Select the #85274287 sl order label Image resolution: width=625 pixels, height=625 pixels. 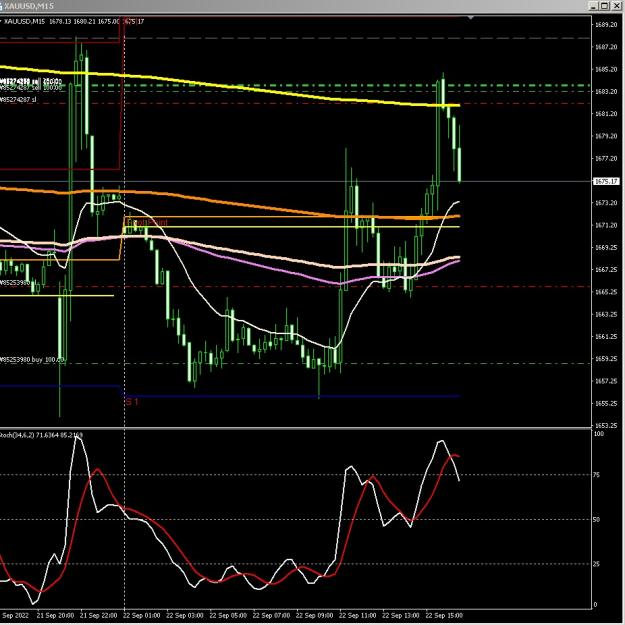point(18,99)
